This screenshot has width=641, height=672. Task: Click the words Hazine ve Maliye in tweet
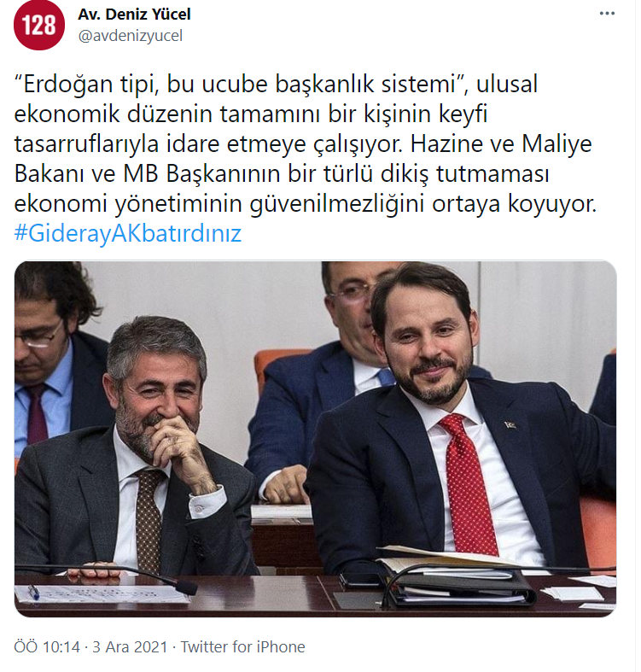(501, 144)
